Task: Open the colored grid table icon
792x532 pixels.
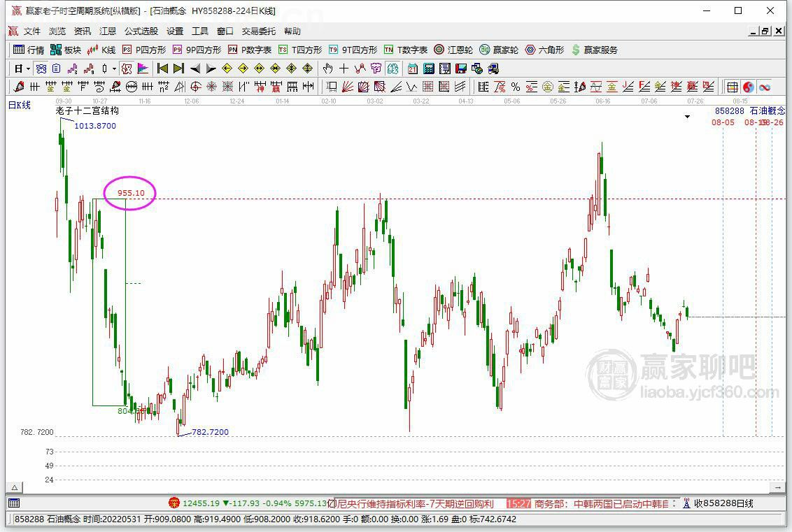Action: (x=732, y=87)
